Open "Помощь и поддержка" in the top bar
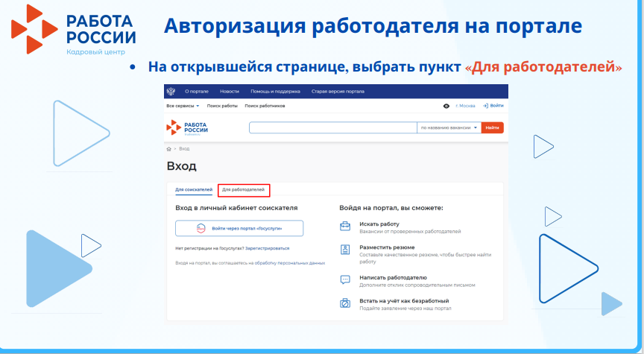 [275, 92]
